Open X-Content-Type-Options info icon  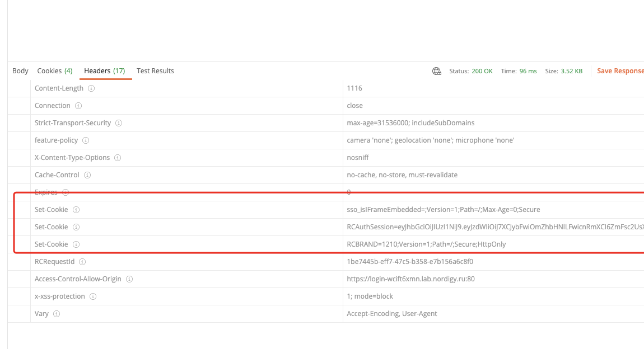pos(117,158)
